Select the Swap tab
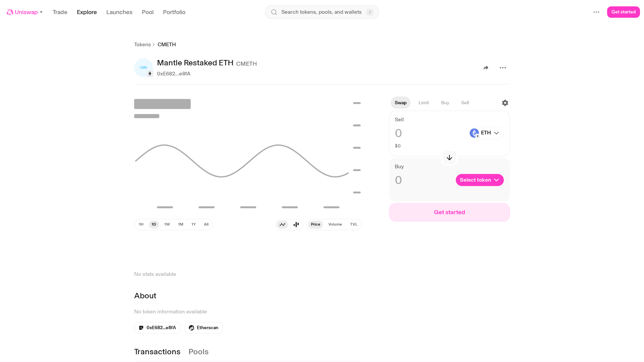This screenshot has height=362, width=644. click(400, 103)
